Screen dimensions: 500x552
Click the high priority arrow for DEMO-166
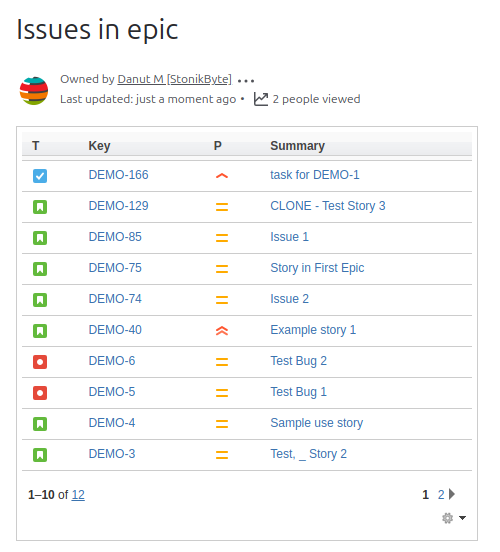tap(222, 176)
